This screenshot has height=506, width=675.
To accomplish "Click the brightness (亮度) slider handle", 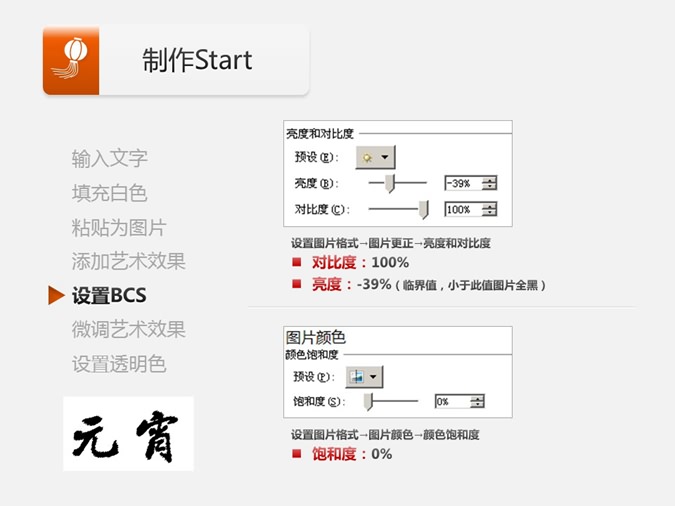I will (391, 183).
